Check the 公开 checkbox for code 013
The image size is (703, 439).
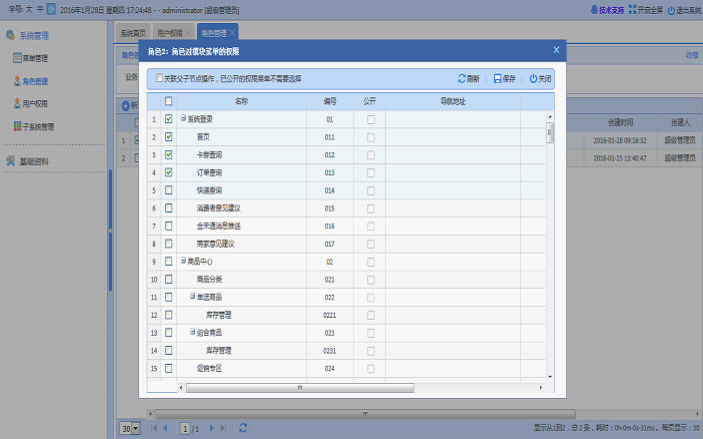coord(371,173)
